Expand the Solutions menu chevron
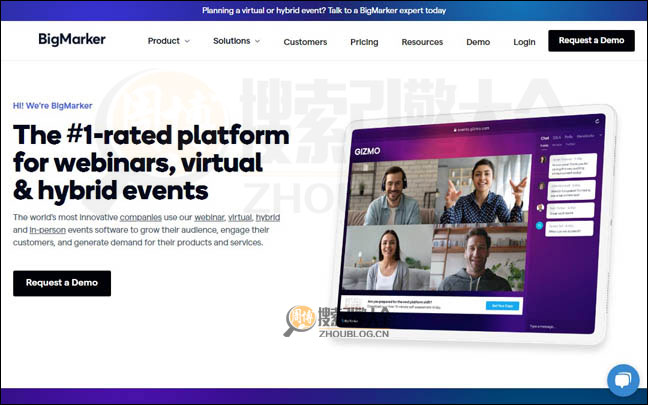Viewport: 648px width, 405px height. coord(257,41)
